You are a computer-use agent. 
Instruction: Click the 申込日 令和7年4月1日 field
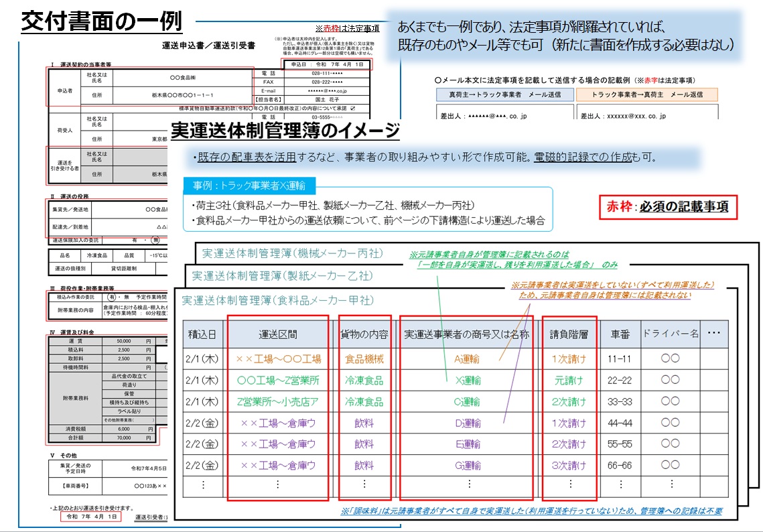click(x=327, y=64)
